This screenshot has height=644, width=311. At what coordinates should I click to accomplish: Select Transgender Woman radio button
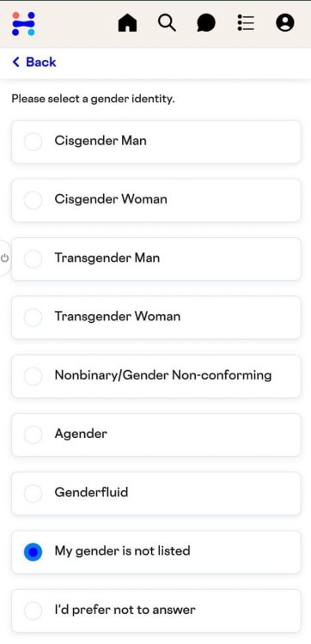(x=33, y=318)
